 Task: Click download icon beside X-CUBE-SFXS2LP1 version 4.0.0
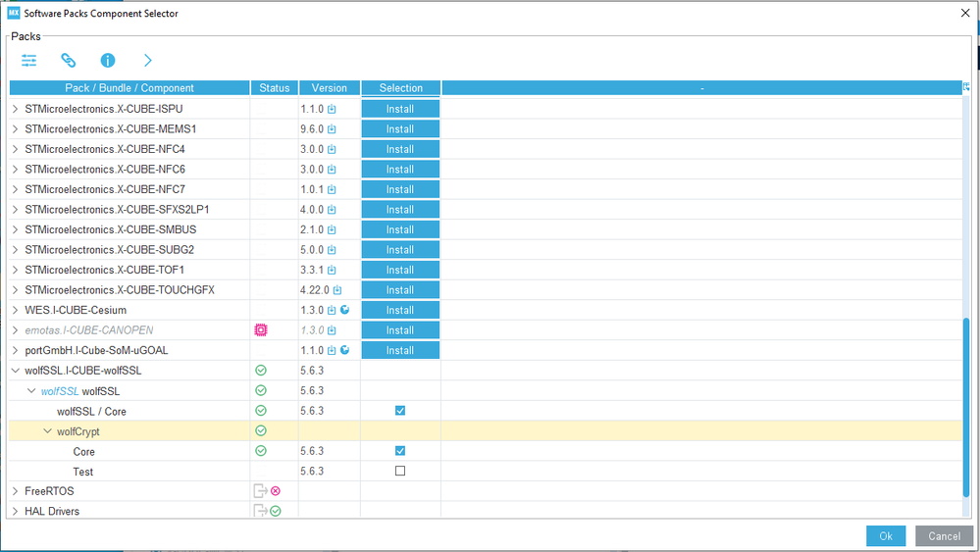332,210
